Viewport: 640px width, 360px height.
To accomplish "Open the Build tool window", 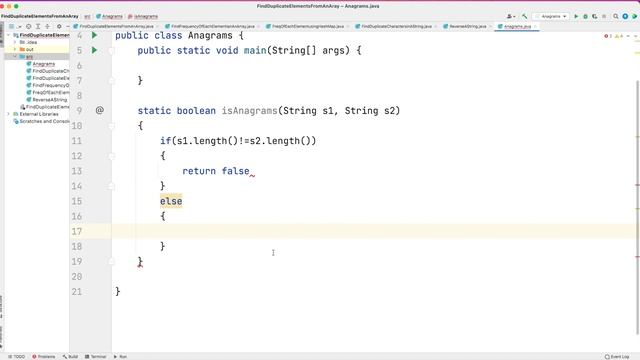I will tap(70, 356).
